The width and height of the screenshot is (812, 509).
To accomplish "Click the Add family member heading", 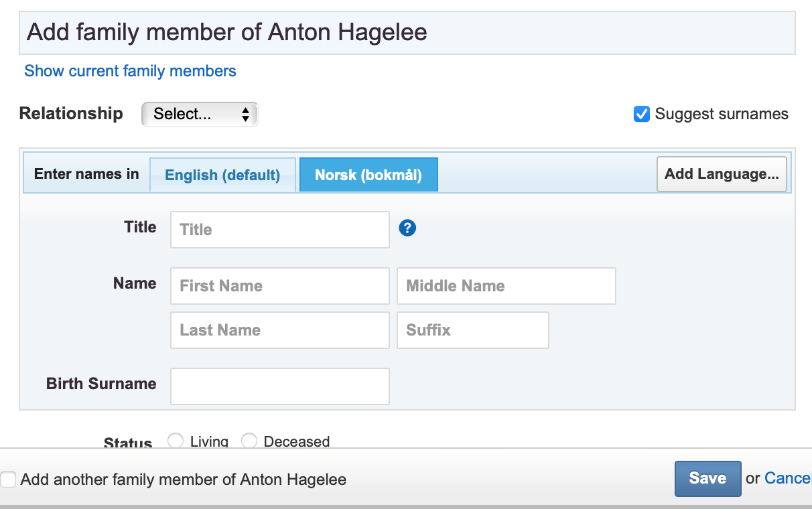I will (226, 32).
